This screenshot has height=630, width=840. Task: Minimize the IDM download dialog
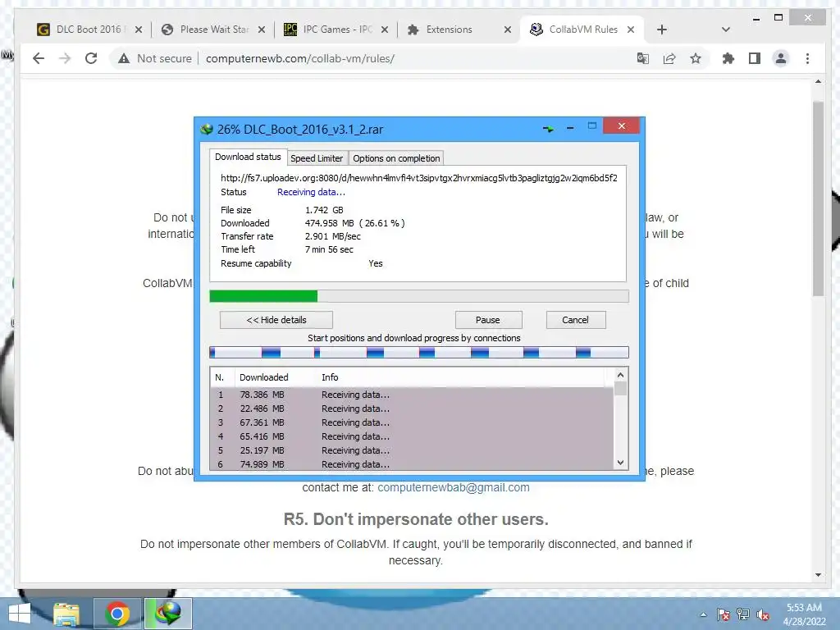[x=570, y=129]
